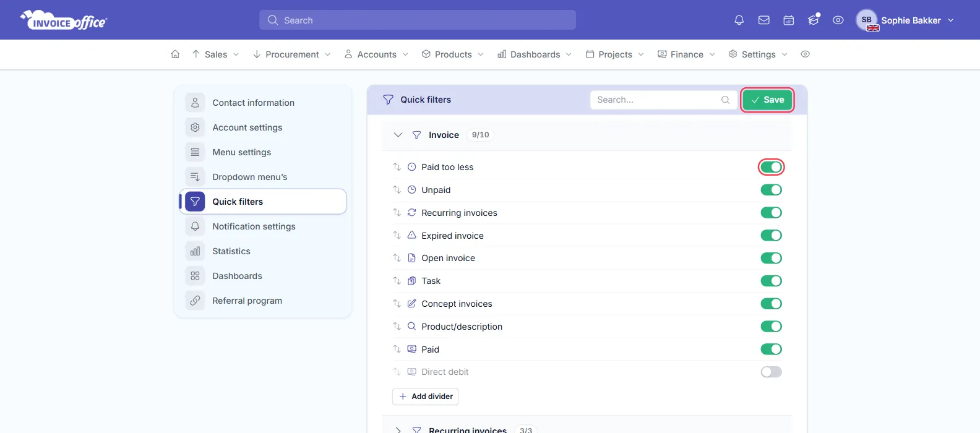
Task: Go to home via house icon
Action: tap(175, 54)
